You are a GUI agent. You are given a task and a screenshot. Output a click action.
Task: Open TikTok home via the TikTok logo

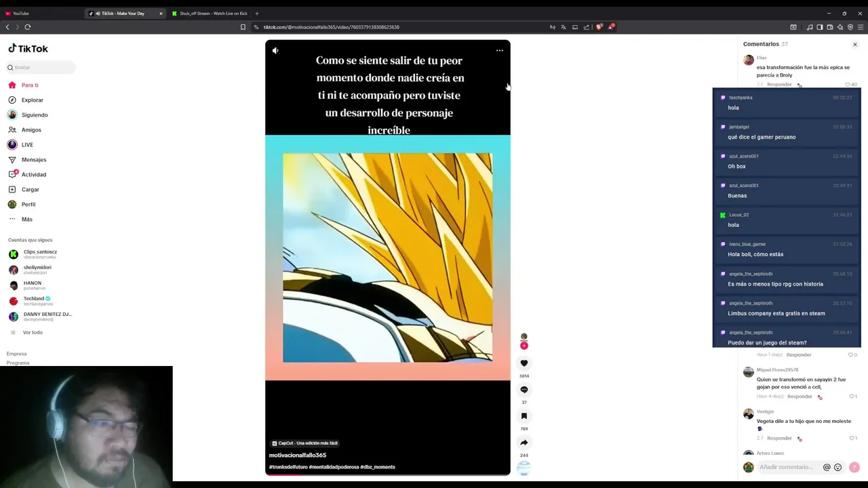28,49
